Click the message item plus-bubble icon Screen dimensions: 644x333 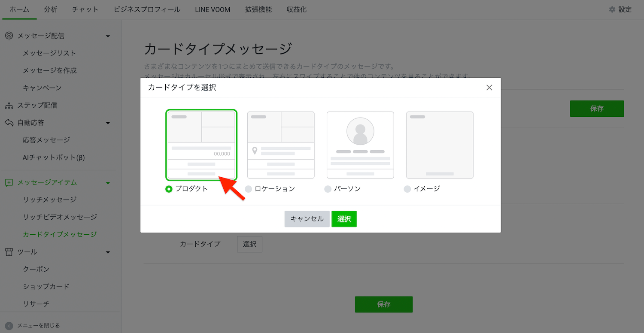point(9,182)
